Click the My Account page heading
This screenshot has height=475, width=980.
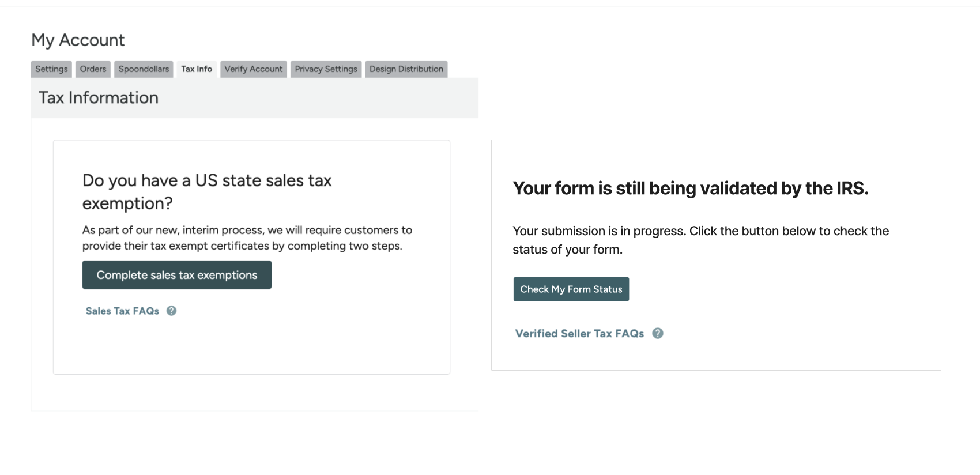(x=78, y=39)
